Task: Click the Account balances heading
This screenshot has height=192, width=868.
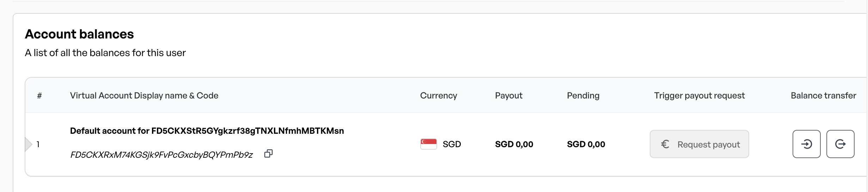Action: coord(79,34)
